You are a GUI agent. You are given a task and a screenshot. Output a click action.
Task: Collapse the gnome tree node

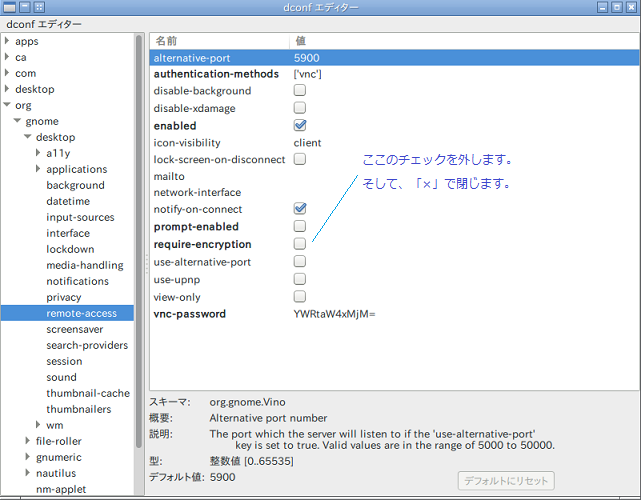pos(17,121)
